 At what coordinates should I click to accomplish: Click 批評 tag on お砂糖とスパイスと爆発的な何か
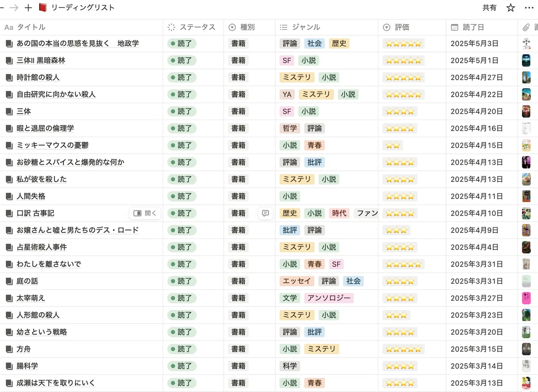click(314, 162)
